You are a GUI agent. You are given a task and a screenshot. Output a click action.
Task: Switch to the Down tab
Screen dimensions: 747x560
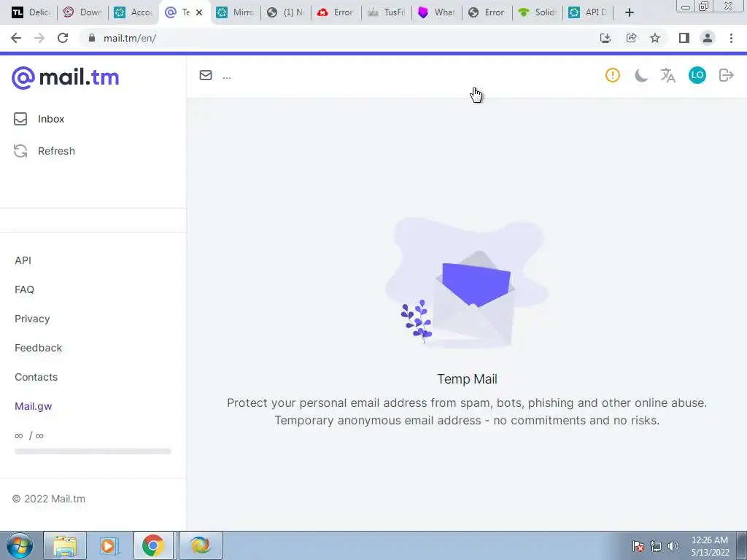point(82,12)
